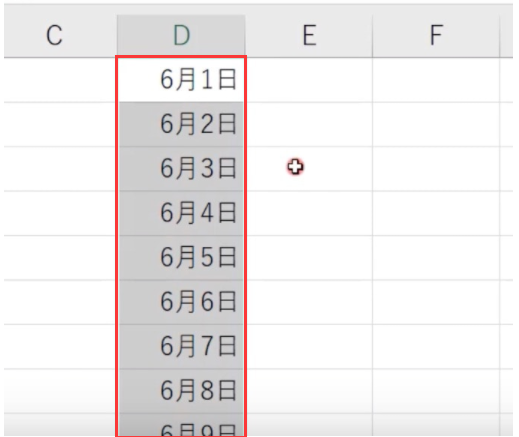Image resolution: width=519 pixels, height=437 pixels.
Task: Select the column F header
Action: coord(436,35)
